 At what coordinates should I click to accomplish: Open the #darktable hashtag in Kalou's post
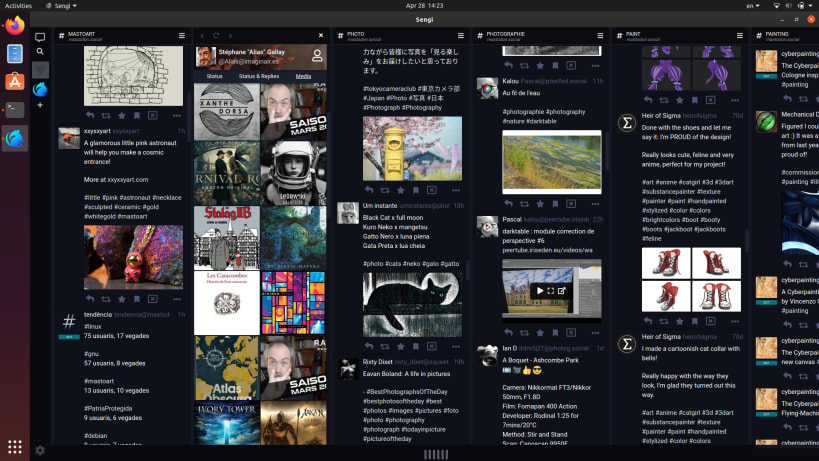[541, 121]
